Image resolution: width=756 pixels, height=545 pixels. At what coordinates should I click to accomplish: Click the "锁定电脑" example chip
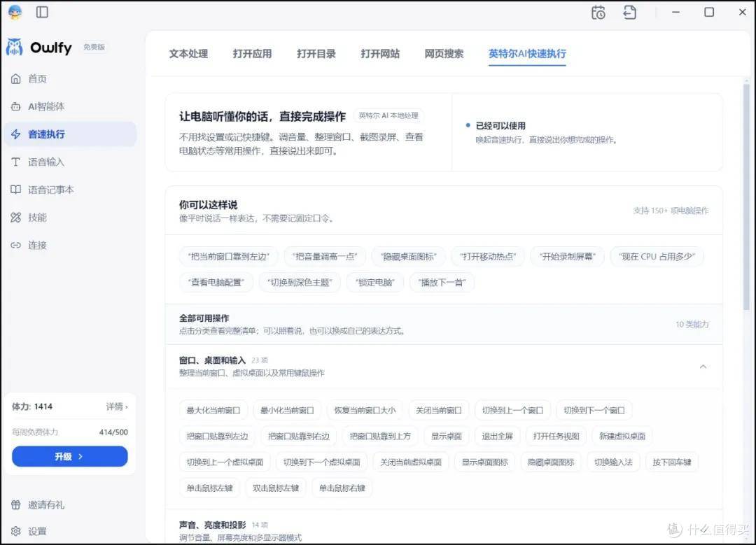click(374, 283)
